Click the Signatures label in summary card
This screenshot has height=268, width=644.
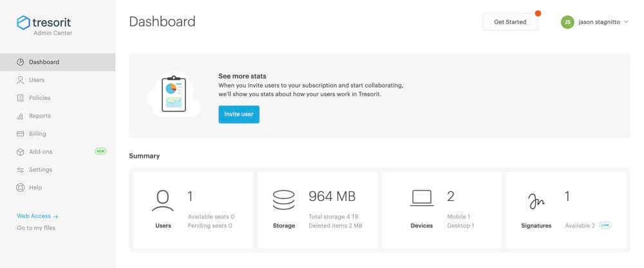click(x=536, y=225)
